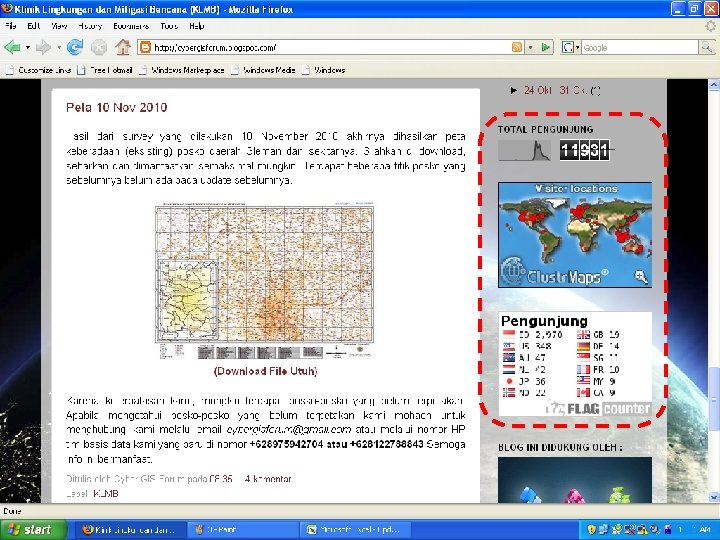The width and height of the screenshot is (720, 540).
Task: Open the File menu
Action: 11,26
